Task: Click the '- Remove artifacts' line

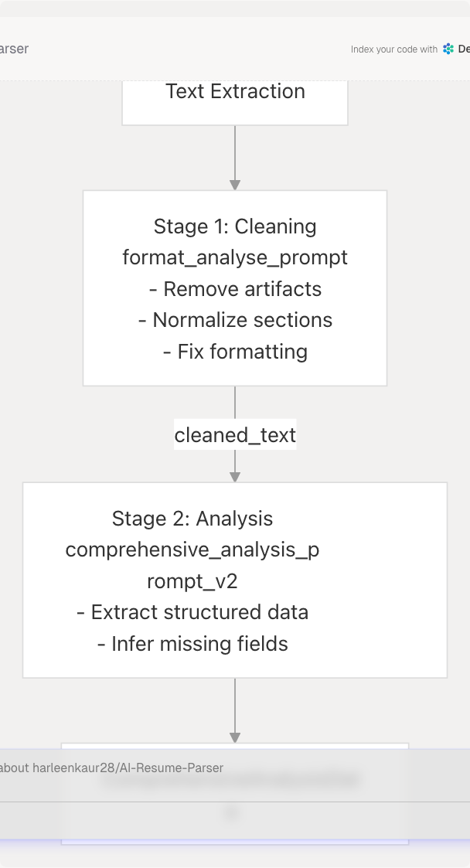Action: pyautogui.click(x=235, y=289)
